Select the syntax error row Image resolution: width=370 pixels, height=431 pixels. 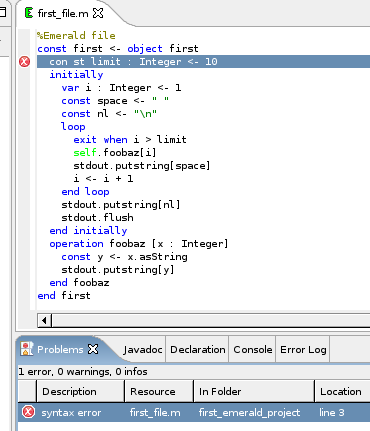point(194,413)
